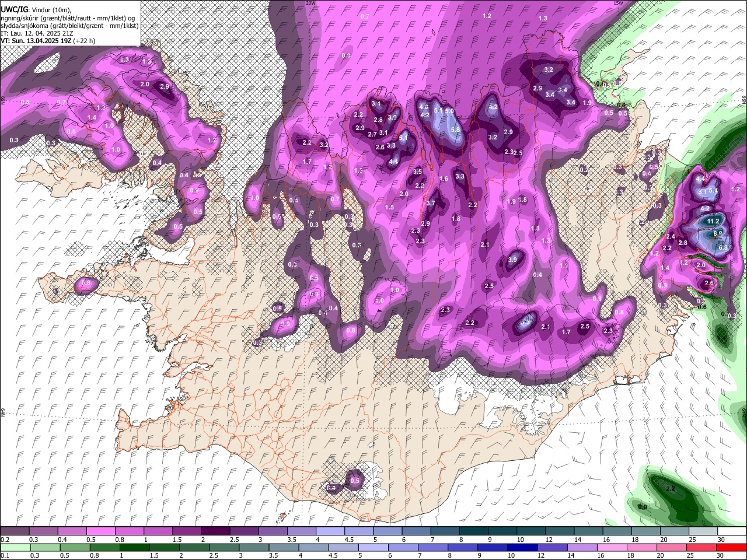Click the 8.9 precipitation value label
This screenshot has width=747, height=560.
(718, 233)
